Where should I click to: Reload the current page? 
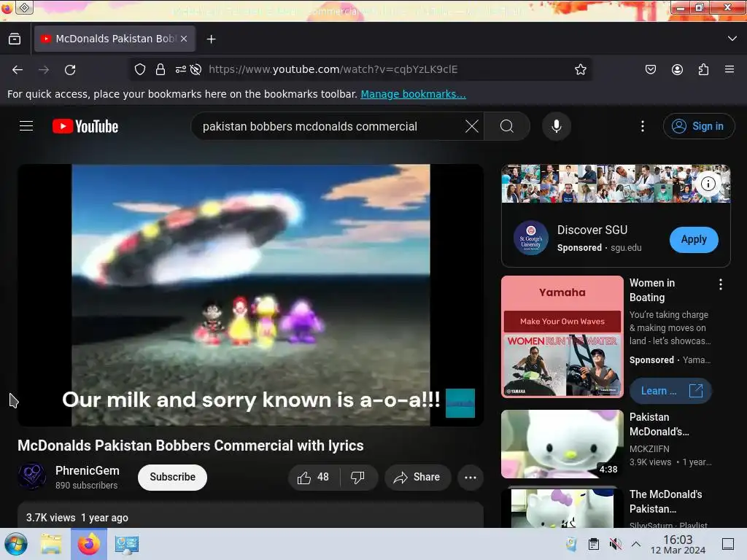click(x=70, y=69)
